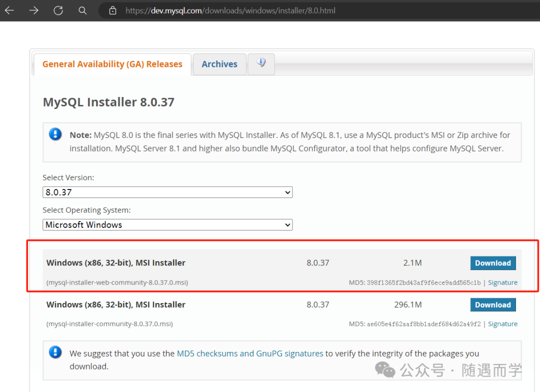This screenshot has height=392, width=540.
Task: Click version 8.0.37 in the 296.1M row
Action: 317,304
